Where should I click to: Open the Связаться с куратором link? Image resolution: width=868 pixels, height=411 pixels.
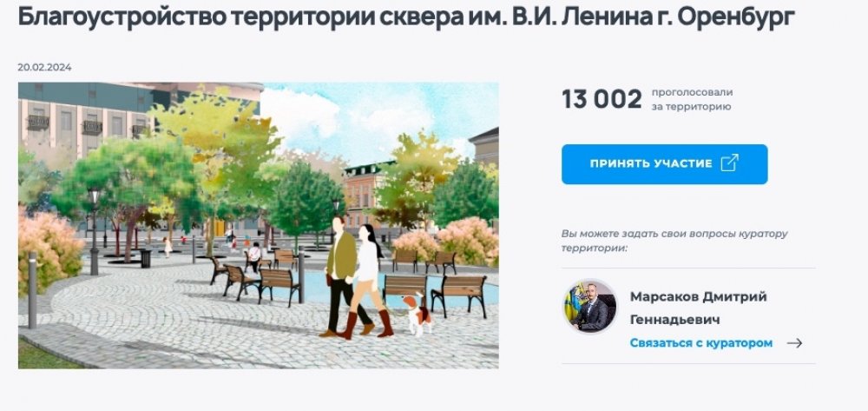click(x=700, y=343)
